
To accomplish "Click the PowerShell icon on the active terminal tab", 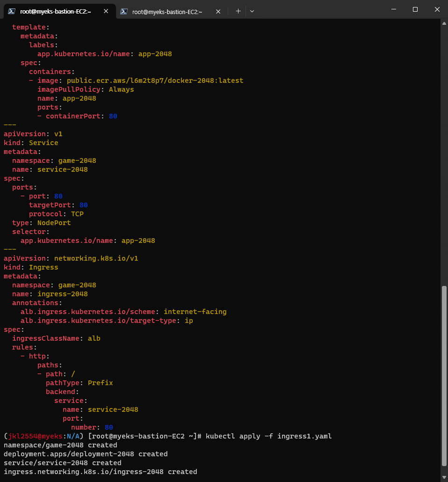I will coord(12,11).
